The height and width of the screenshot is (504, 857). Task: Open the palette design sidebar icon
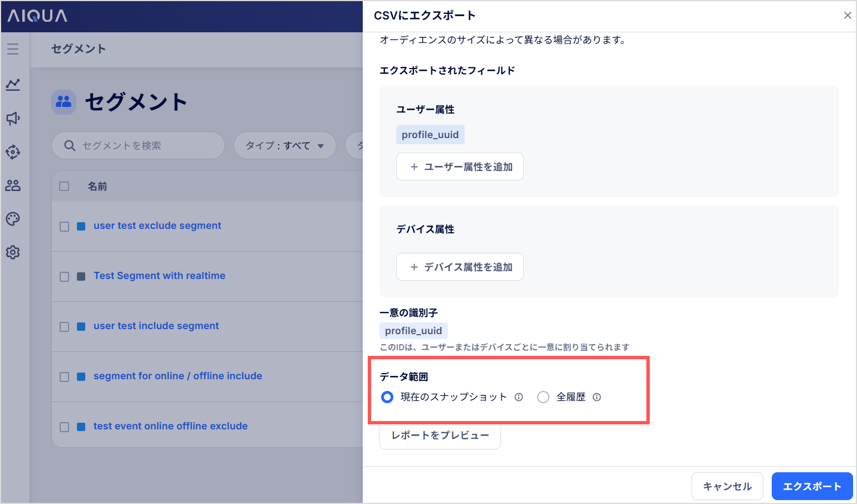(x=13, y=219)
